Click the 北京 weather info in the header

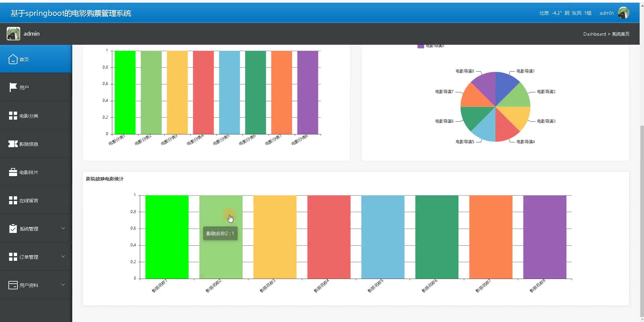coord(565,13)
